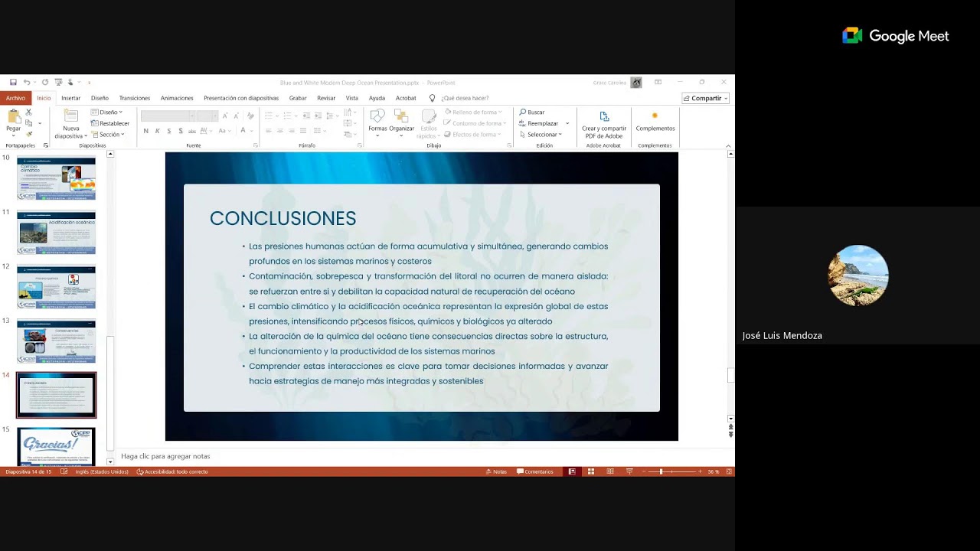Toggle italic formatting (K)
Viewport: 980px width, 551px height.
coord(158,131)
